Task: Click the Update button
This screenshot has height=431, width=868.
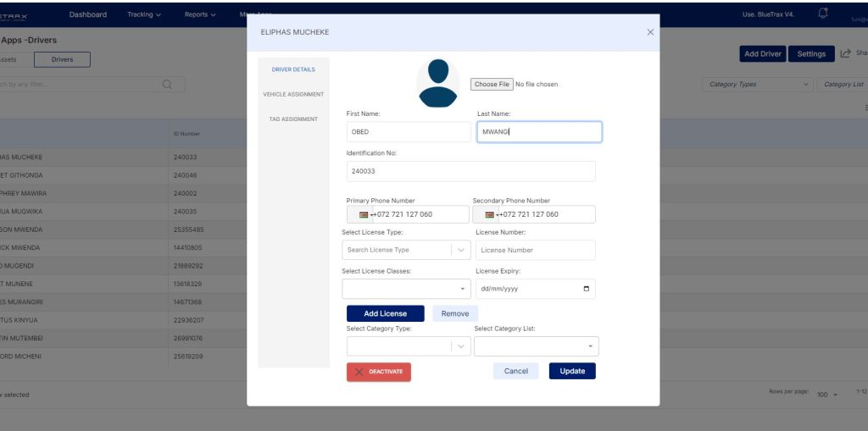Action: [x=572, y=371]
